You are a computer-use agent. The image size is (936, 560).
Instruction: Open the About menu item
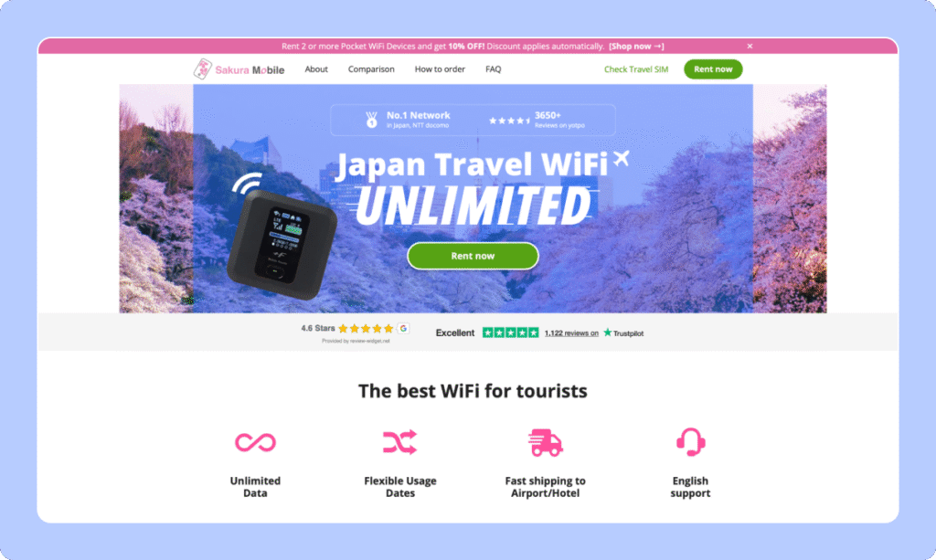(316, 69)
